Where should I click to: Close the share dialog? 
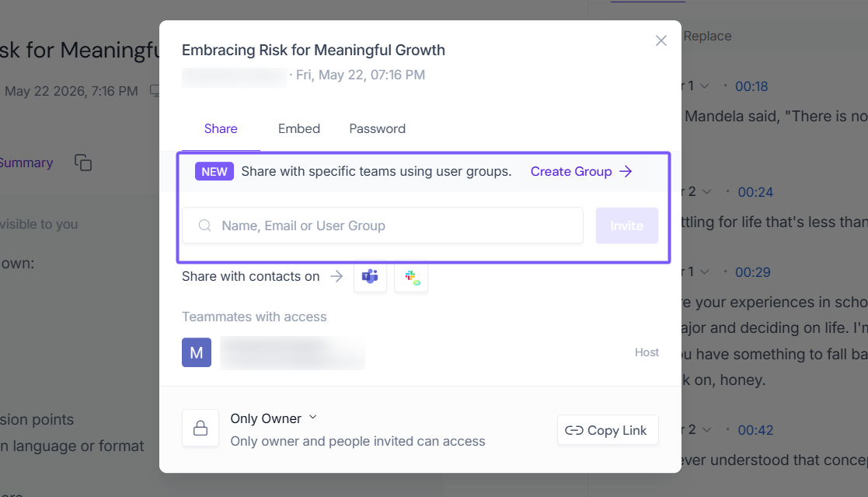(x=661, y=40)
